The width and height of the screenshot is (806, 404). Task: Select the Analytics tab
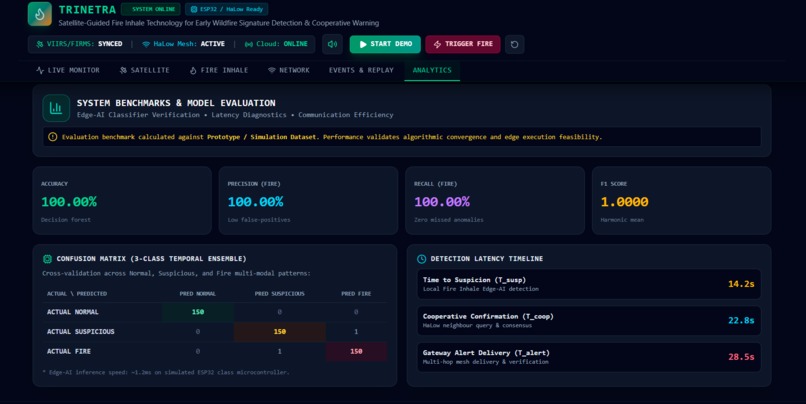click(432, 70)
